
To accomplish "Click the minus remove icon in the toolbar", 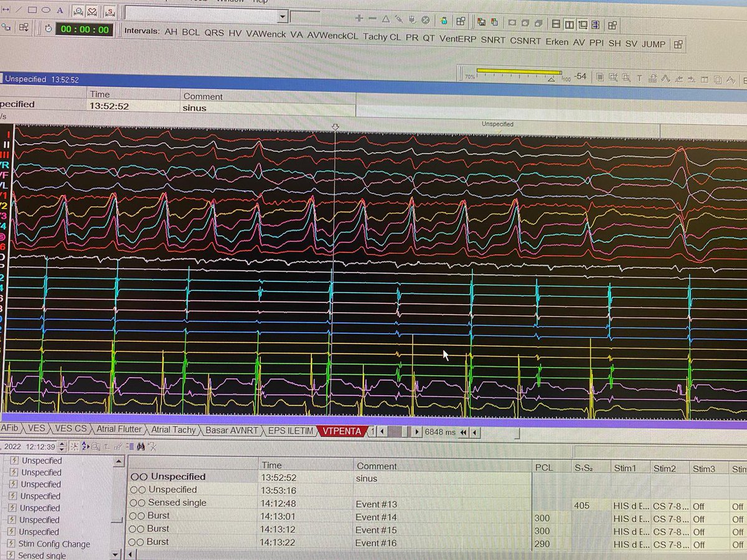I will (x=372, y=19).
